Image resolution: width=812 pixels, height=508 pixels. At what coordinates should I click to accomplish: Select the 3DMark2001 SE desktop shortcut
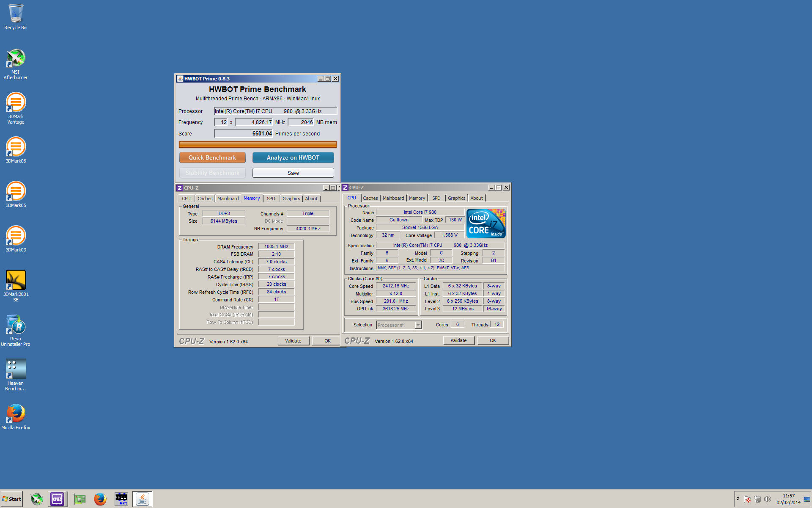point(16,286)
